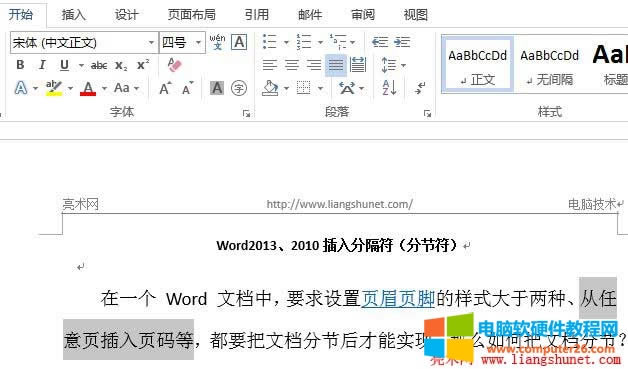The width and height of the screenshot is (628, 369).
Task: Click the sort A-Z icon
Action: pos(389,88)
